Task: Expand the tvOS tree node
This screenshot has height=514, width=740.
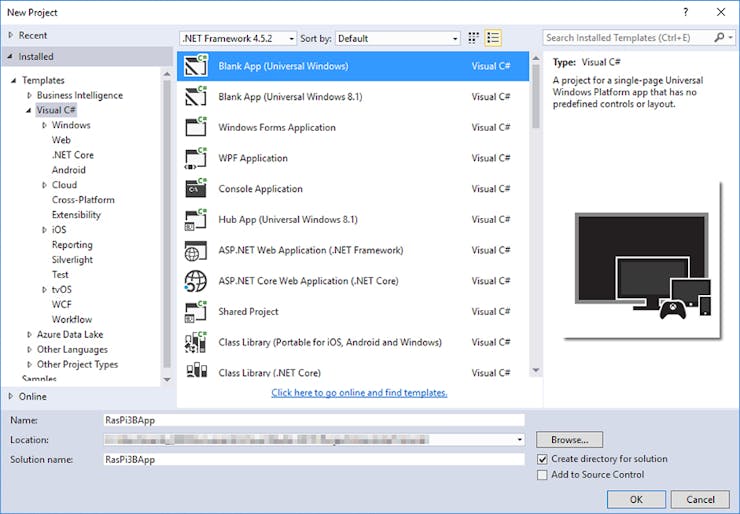Action: tap(44, 290)
